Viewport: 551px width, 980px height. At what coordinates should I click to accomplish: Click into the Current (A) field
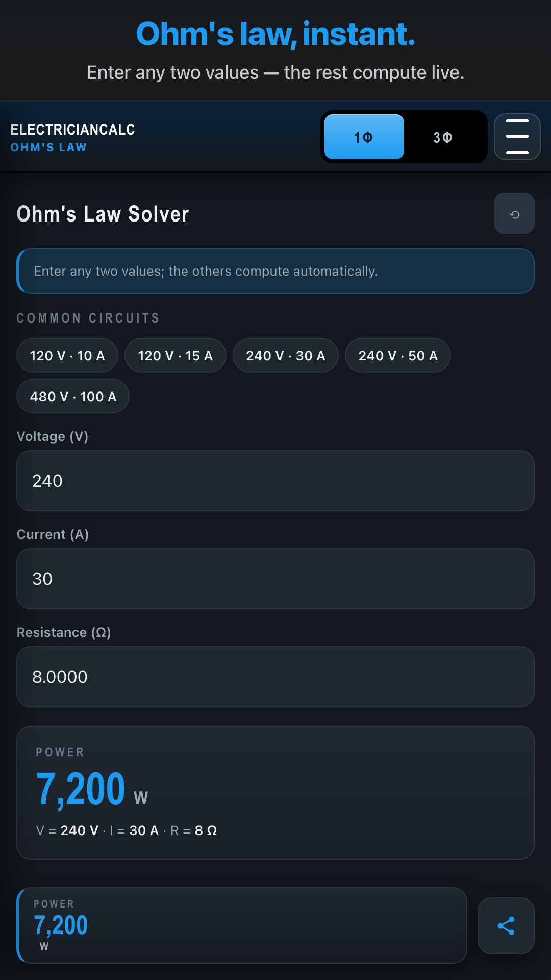point(275,579)
